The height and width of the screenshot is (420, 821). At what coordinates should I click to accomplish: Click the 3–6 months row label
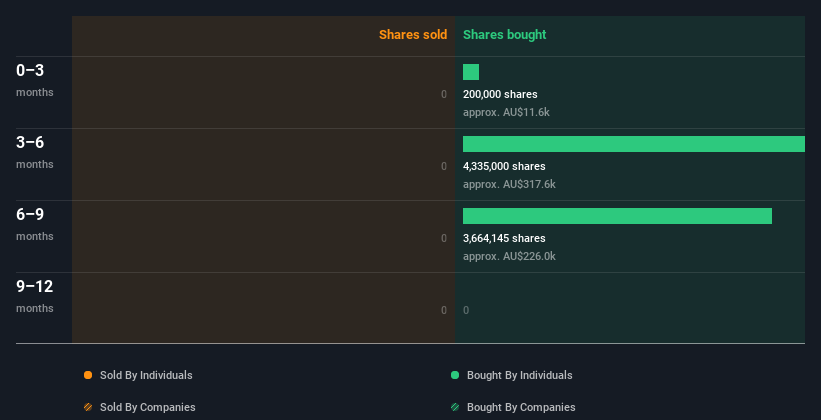pos(35,152)
